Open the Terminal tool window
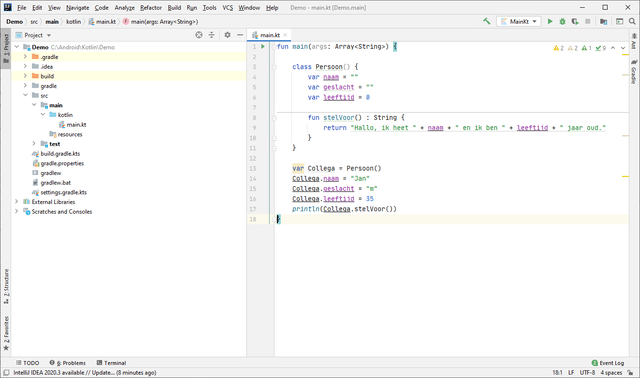The width and height of the screenshot is (640, 378). [111, 363]
